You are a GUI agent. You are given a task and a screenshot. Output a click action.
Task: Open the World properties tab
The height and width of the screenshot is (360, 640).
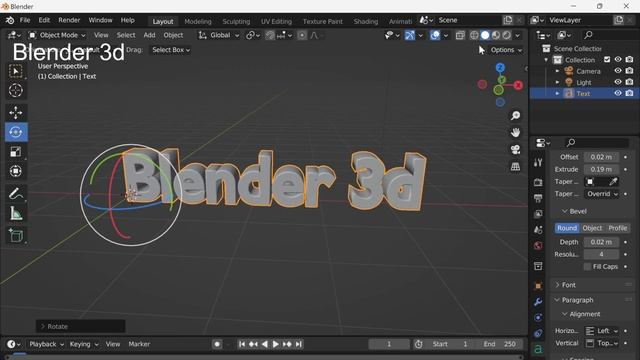click(538, 246)
